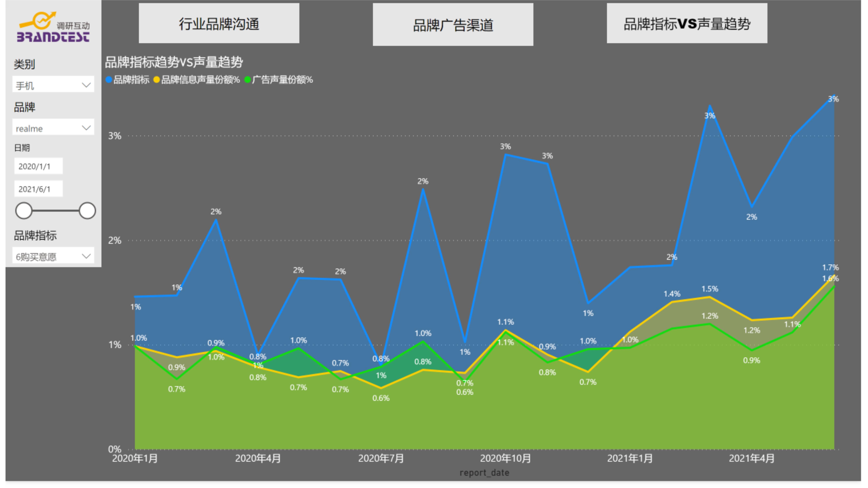Screen dimensions: 868x488
Task: Click the date slider track
Action: tap(56, 211)
